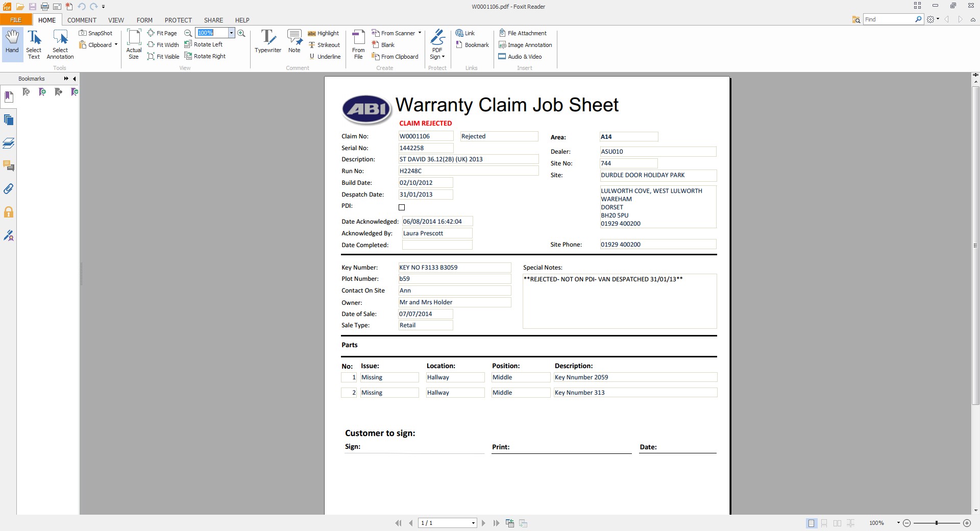Click the Fit Width button
This screenshot has height=531, width=980.
click(x=163, y=45)
